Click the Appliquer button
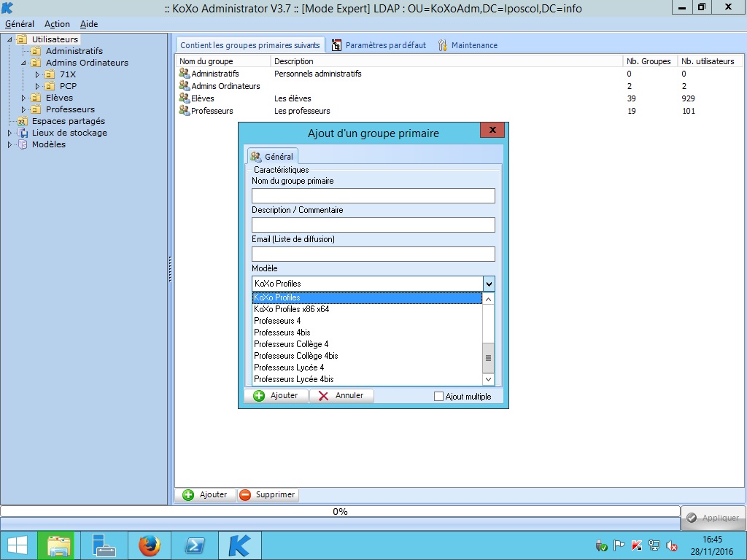 713,518
